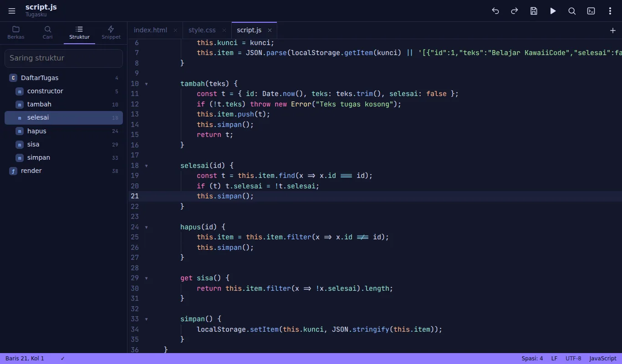The height and width of the screenshot is (364, 622).
Task: Open the terminal console icon
Action: (x=591, y=11)
